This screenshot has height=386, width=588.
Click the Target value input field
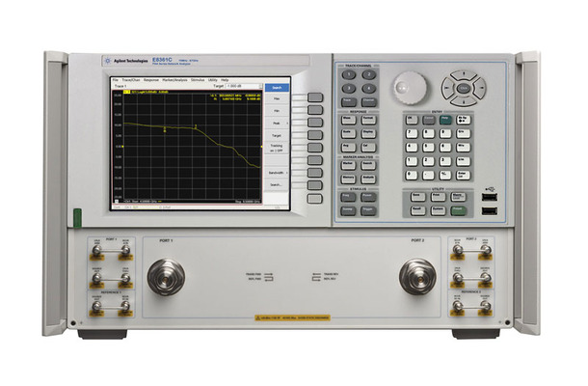point(242,86)
